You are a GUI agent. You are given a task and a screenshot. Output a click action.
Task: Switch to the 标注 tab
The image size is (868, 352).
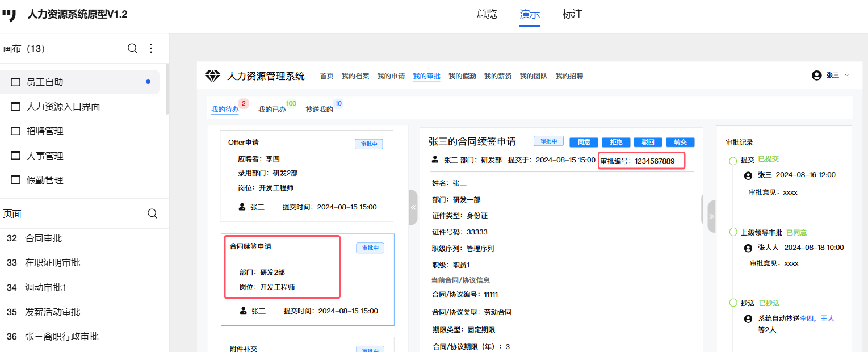572,14
